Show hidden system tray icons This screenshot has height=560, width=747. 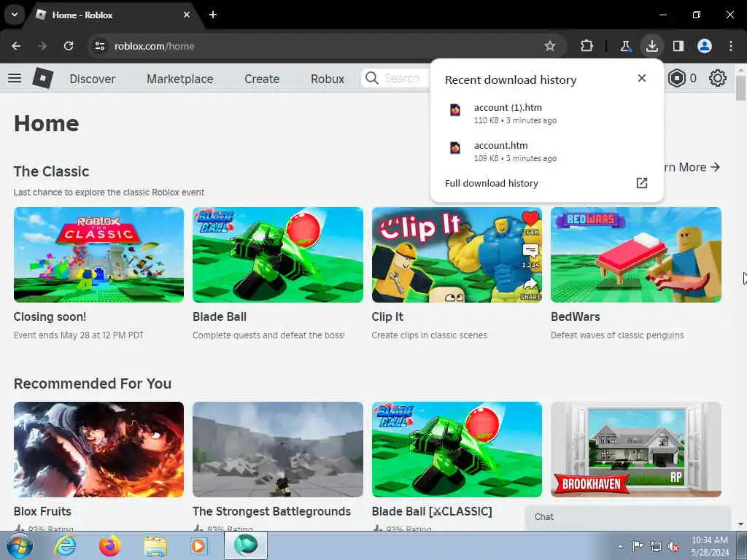620,546
